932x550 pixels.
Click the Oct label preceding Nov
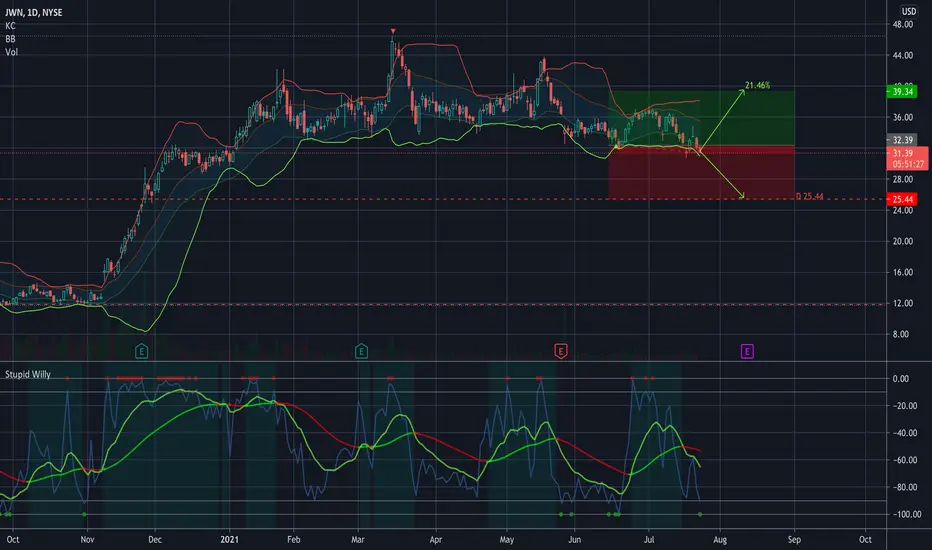click(12, 539)
